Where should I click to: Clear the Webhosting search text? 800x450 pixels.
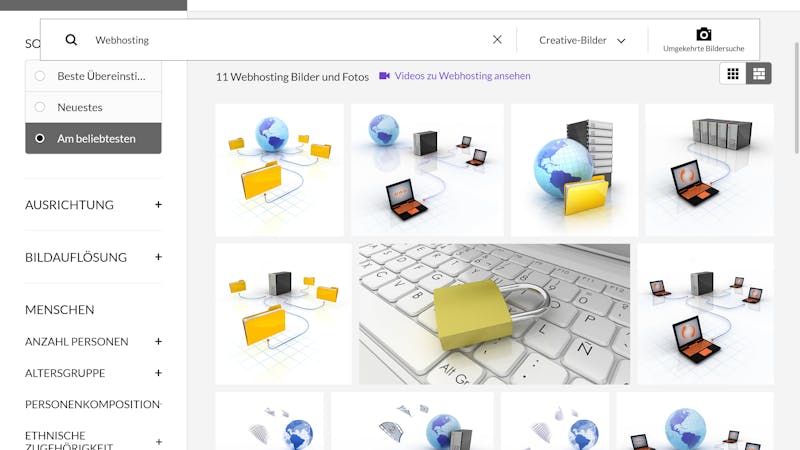pyautogui.click(x=497, y=40)
